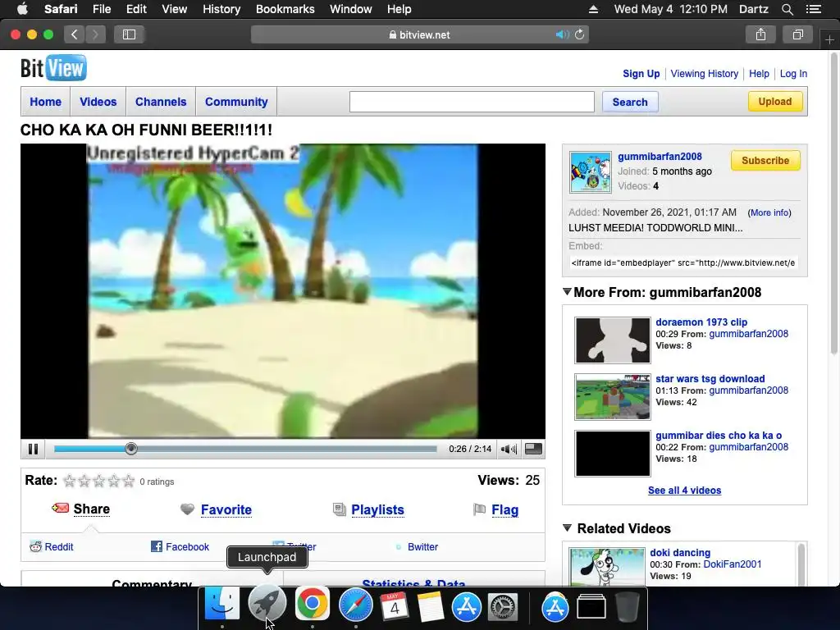Open Notification Center list icon
Viewport: 840px width, 630px height.
pos(813,9)
